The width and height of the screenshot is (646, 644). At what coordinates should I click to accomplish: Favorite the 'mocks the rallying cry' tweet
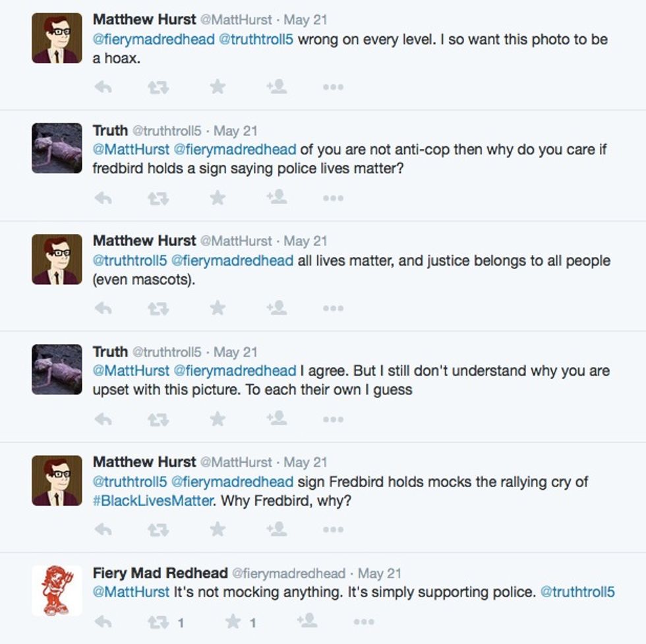tap(218, 529)
